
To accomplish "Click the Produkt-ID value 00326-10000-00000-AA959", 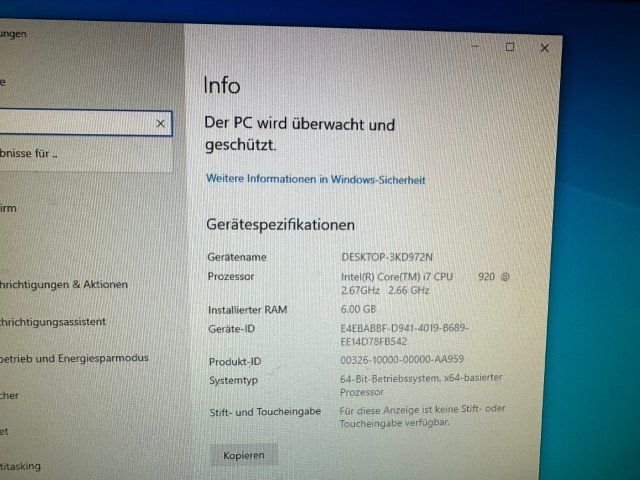I will [x=402, y=359].
